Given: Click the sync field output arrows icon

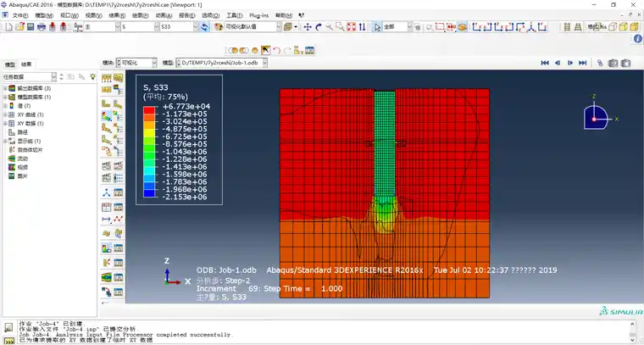Looking at the screenshot, I should [x=204, y=27].
